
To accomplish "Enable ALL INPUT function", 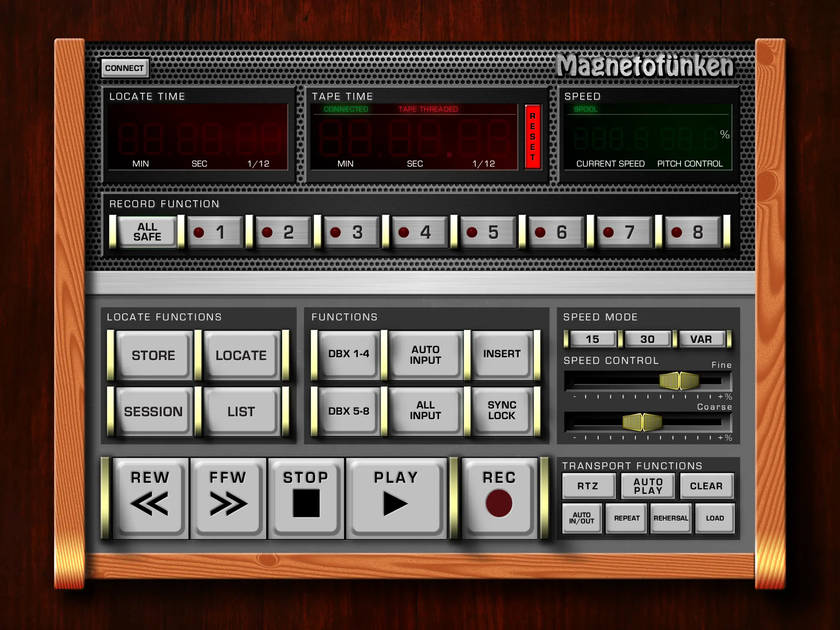I will (426, 411).
